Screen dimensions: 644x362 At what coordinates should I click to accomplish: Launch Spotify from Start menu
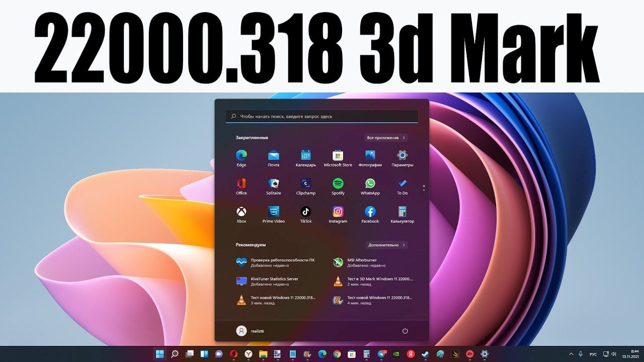(338, 186)
